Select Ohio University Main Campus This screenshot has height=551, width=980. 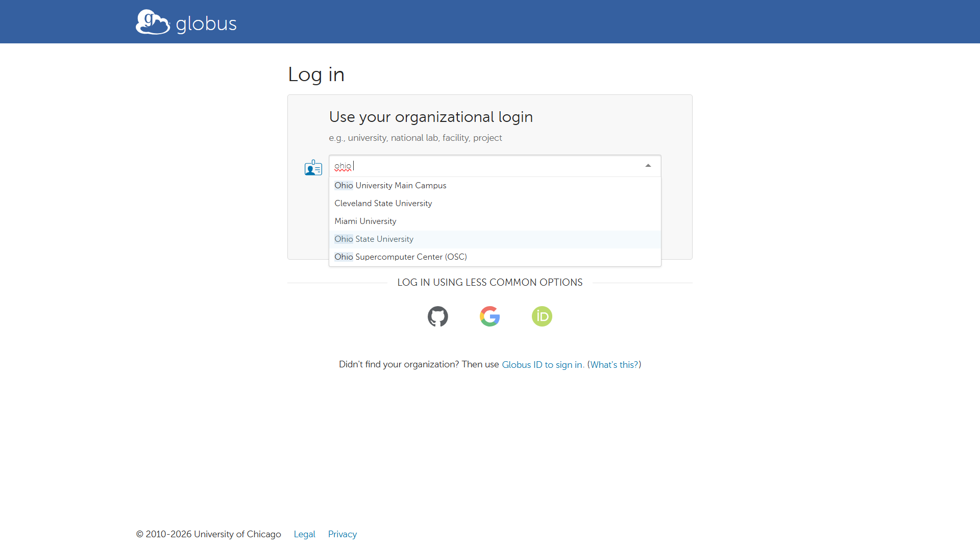coord(495,186)
